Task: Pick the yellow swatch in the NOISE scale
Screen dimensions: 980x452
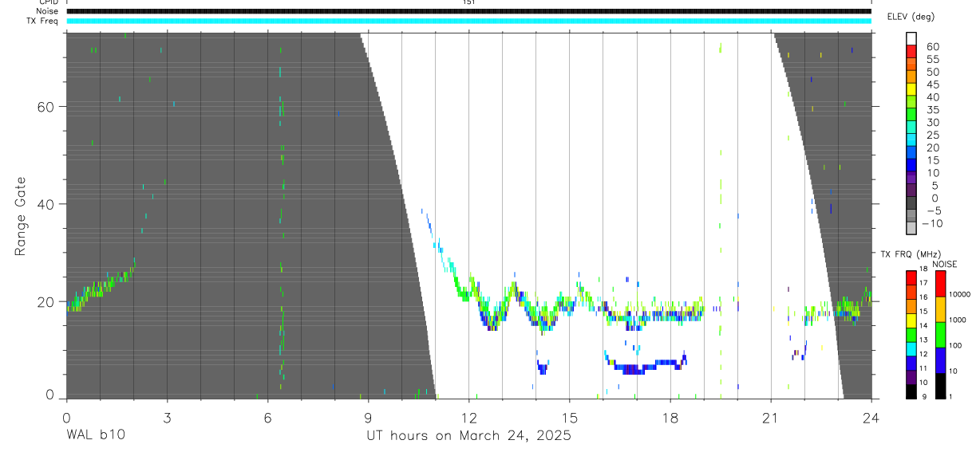Action: pyautogui.click(x=940, y=309)
